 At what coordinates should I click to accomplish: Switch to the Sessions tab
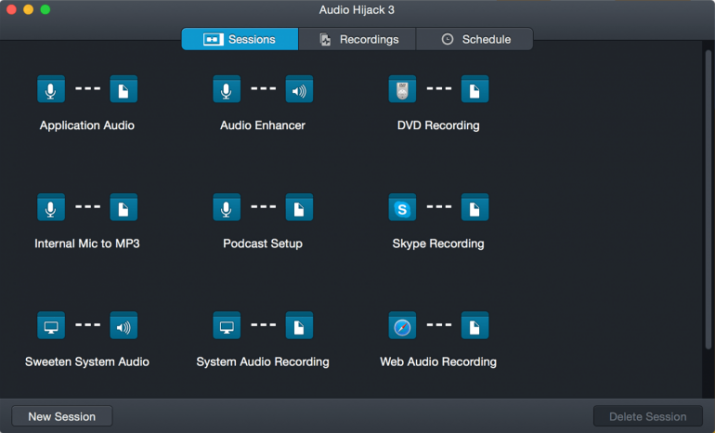point(240,39)
